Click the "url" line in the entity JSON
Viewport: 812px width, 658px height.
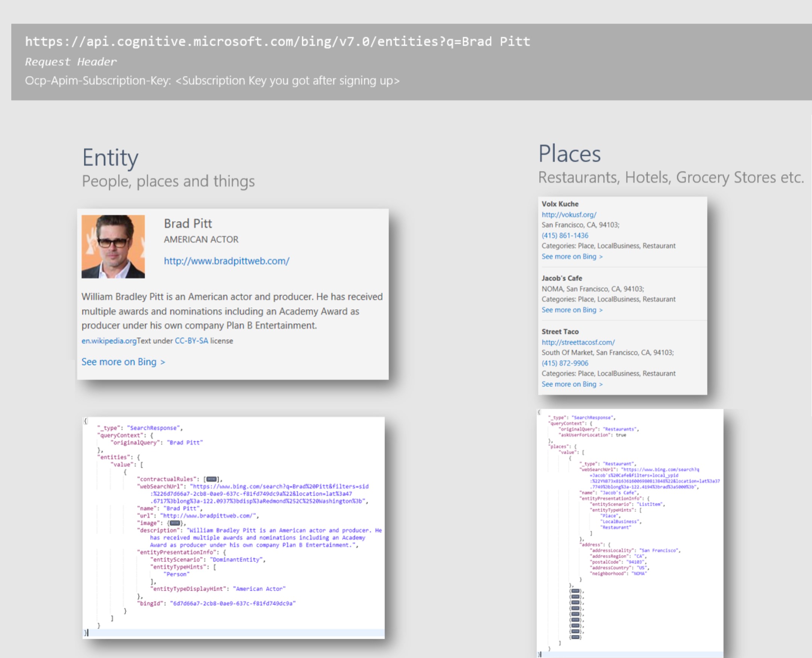(x=198, y=516)
